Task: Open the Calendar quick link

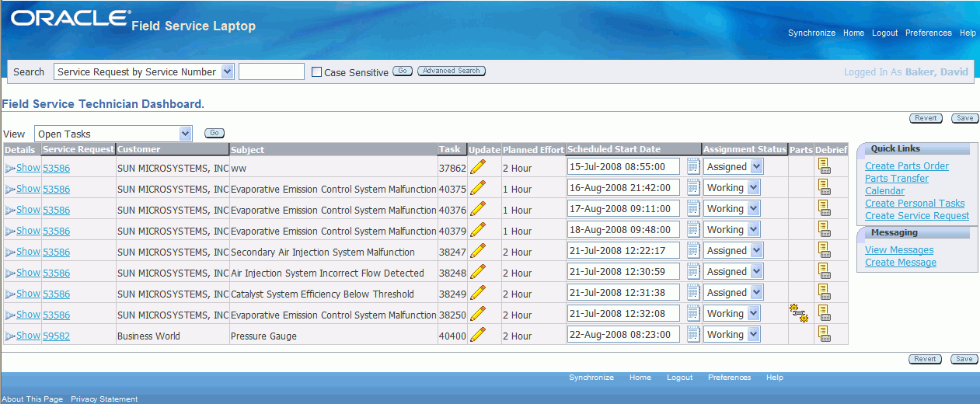Action: click(884, 190)
